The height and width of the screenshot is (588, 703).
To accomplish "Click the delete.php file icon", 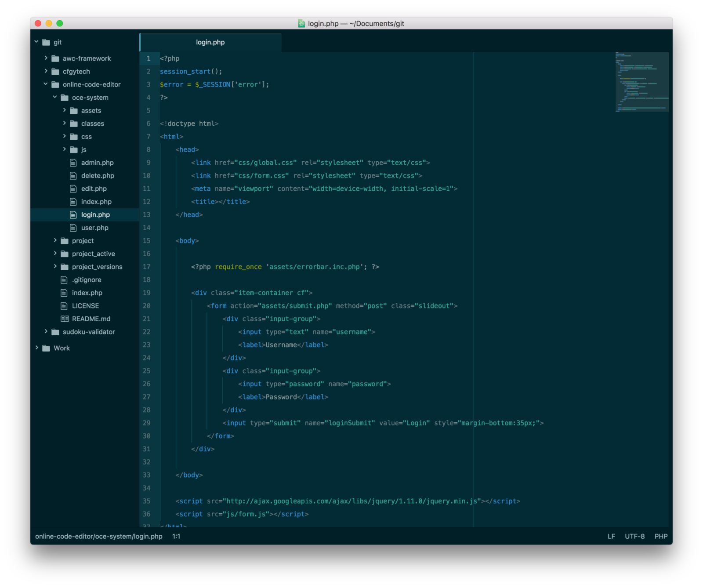I will 73,176.
